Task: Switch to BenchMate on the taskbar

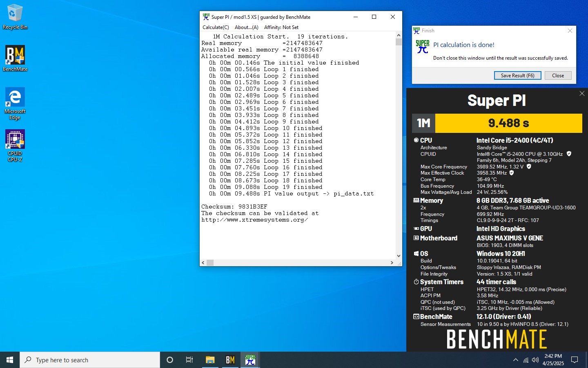Action: [230, 360]
